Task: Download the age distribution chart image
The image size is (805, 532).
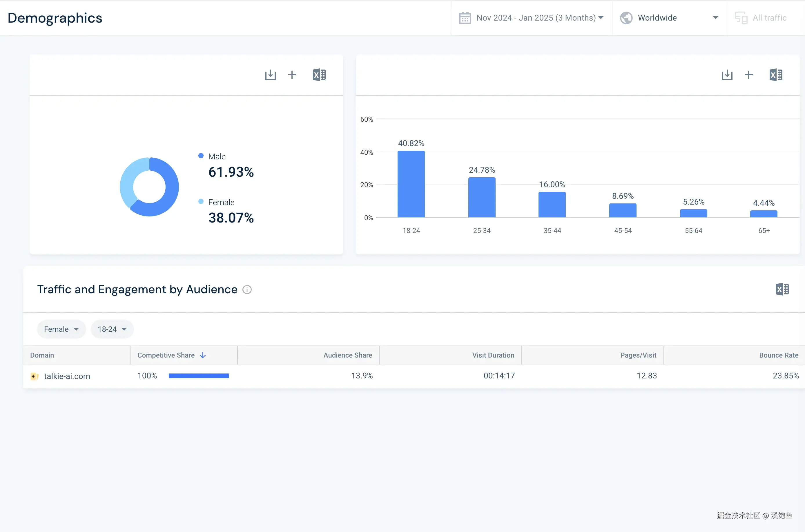Action: click(x=727, y=75)
